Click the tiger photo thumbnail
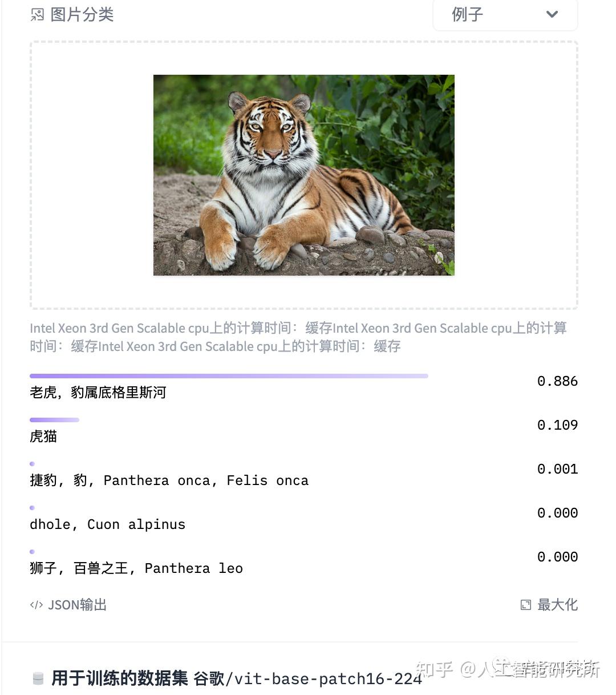616x695 pixels. click(x=304, y=175)
